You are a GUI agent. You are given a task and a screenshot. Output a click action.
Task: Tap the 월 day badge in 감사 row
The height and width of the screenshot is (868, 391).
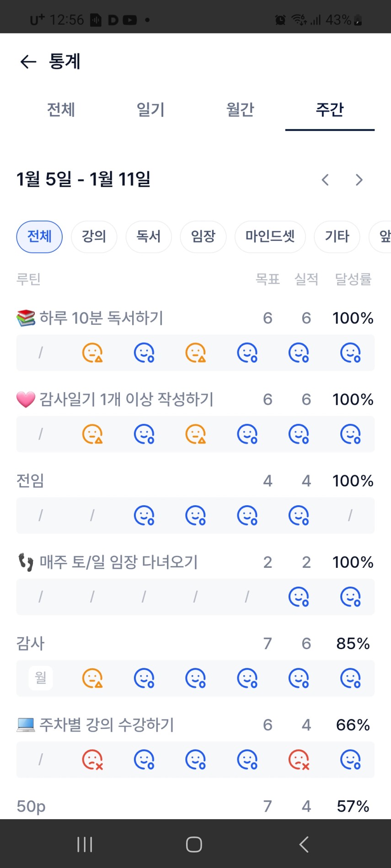[41, 678]
